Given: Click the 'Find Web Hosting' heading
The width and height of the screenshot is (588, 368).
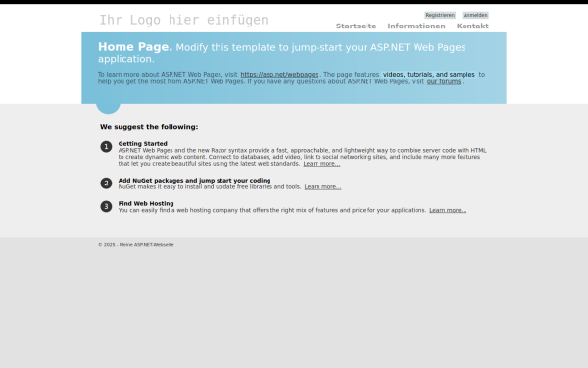Looking at the screenshot, I should [146, 203].
